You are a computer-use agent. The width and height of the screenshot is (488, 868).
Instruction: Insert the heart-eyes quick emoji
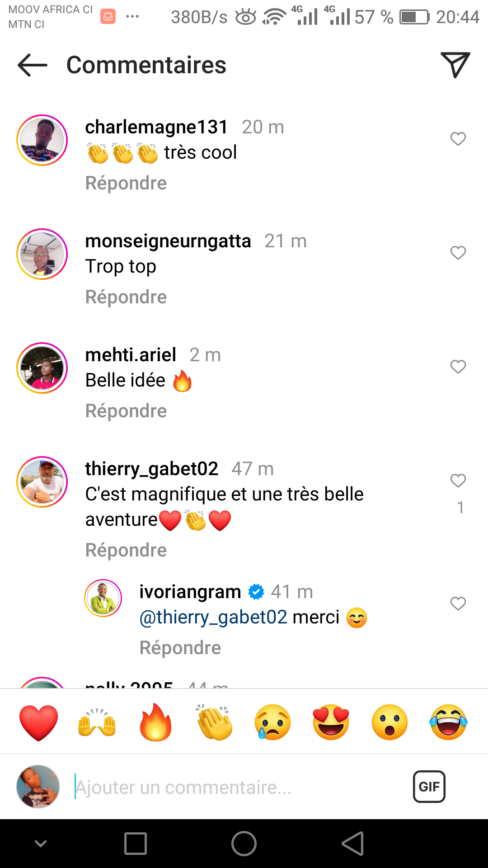tap(331, 722)
